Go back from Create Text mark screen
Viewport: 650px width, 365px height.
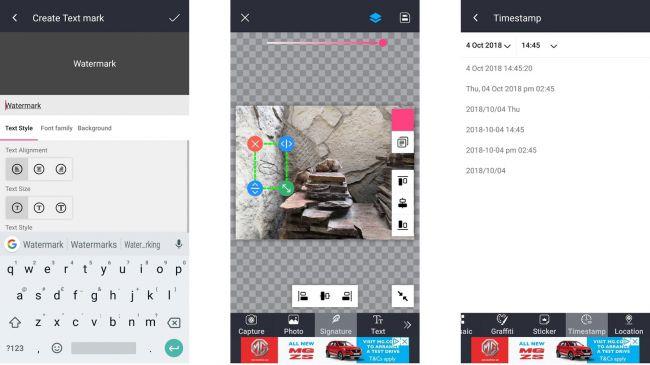click(x=15, y=18)
